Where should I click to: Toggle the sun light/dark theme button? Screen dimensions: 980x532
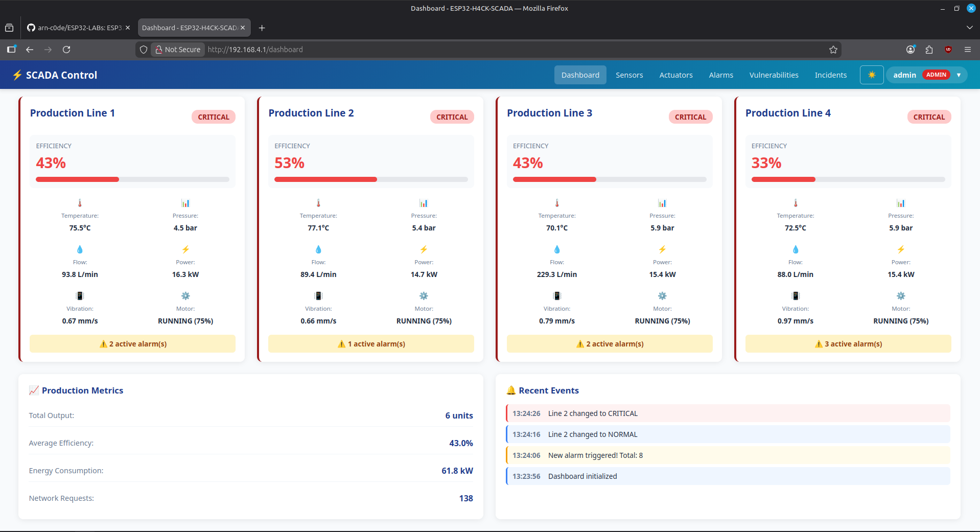(872, 75)
